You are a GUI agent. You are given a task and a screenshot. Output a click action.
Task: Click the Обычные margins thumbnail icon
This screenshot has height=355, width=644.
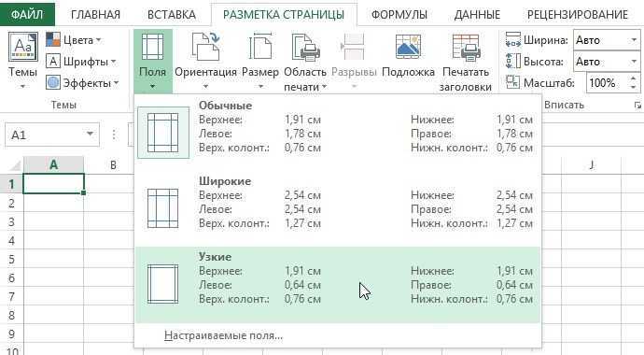[163, 133]
